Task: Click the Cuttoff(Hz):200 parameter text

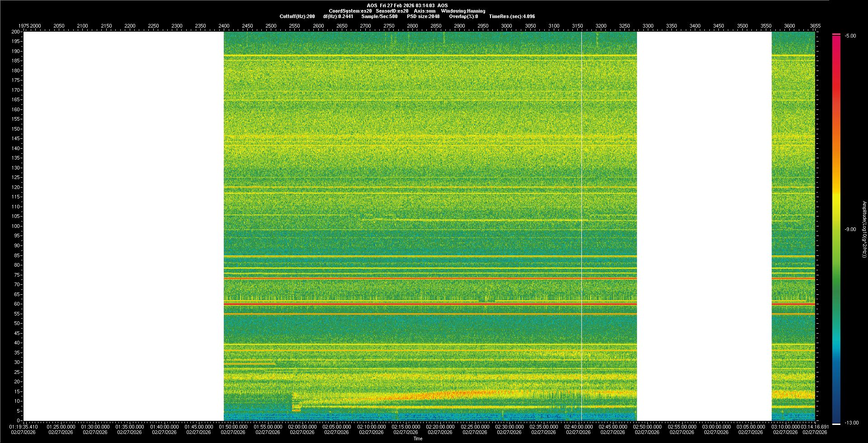Action: [297, 16]
